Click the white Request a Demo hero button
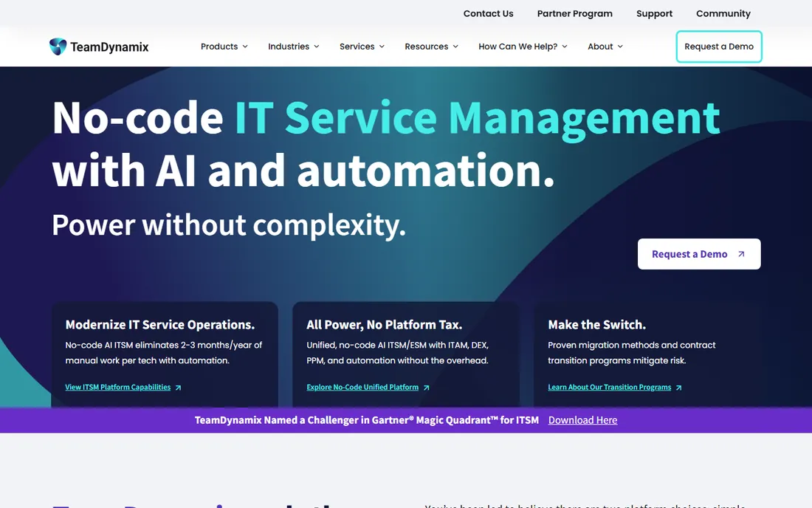This screenshot has width=812, height=508. pos(699,254)
